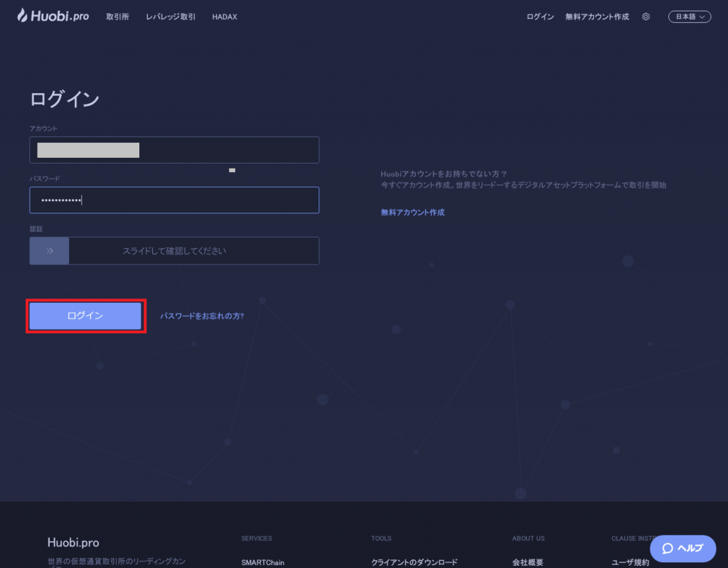Click the slider handle with double arrows

pos(49,251)
